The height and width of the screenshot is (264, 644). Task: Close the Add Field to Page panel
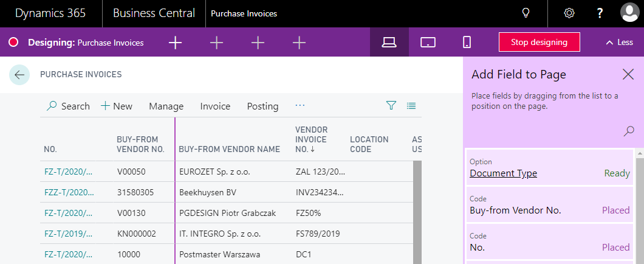pyautogui.click(x=628, y=74)
